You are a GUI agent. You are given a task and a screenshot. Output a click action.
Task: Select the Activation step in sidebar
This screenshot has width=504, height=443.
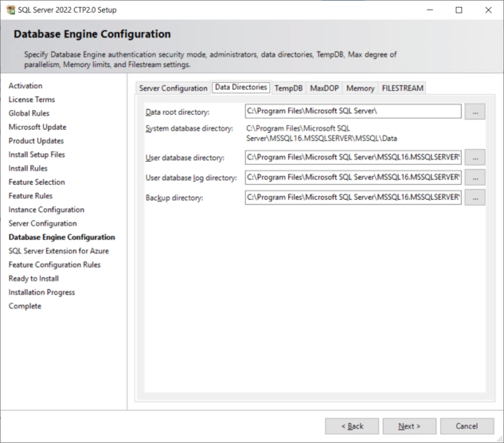25,86
